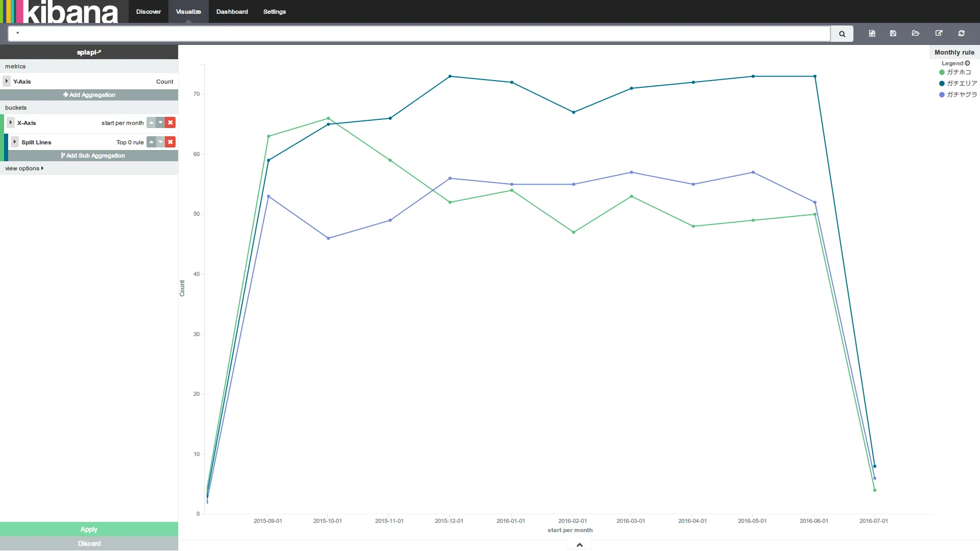Click the Discover navigation tab
The height and width of the screenshot is (551, 980).
pyautogui.click(x=148, y=11)
